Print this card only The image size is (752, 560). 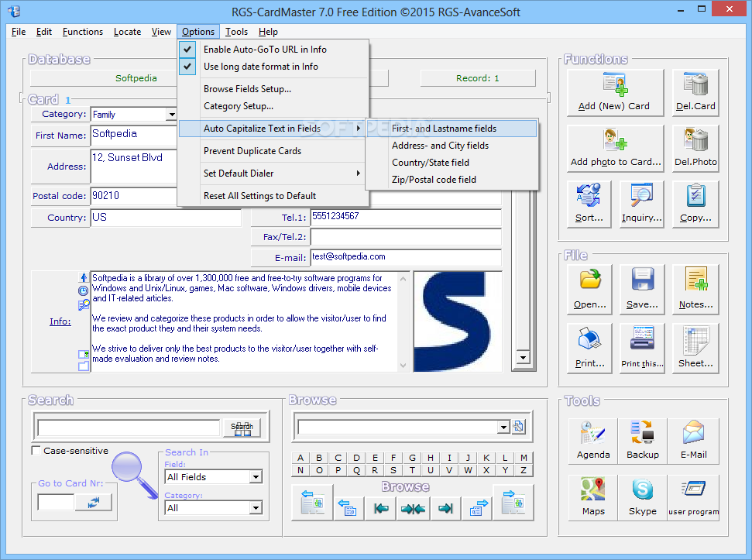pos(642,348)
